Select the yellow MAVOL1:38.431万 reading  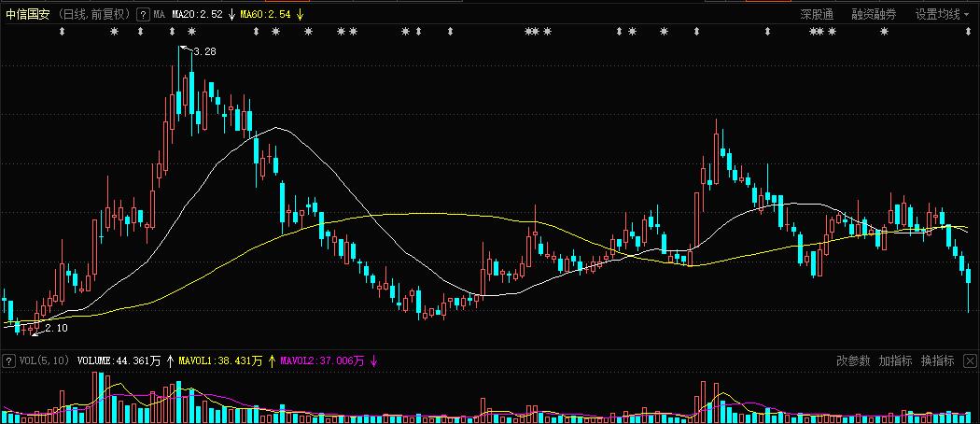[x=220, y=360]
